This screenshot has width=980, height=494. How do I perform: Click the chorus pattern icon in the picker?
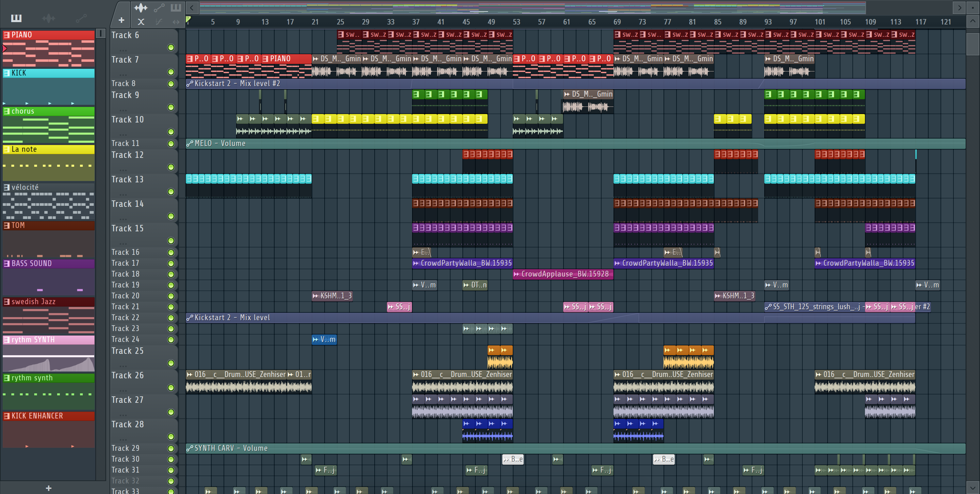(x=6, y=111)
